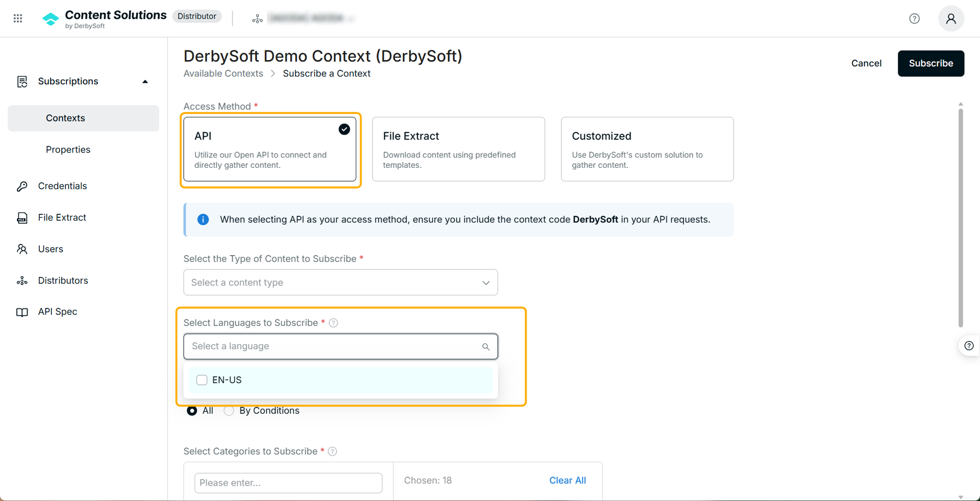Click the checkmark on the API card
The width and height of the screenshot is (980, 501).
[x=345, y=129]
